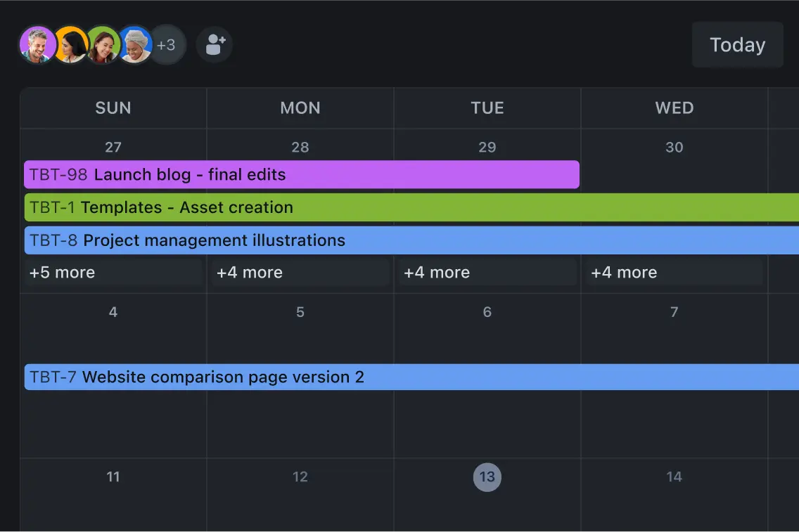Click the Today button
Image resolution: width=799 pixels, height=532 pixels.
tap(737, 44)
